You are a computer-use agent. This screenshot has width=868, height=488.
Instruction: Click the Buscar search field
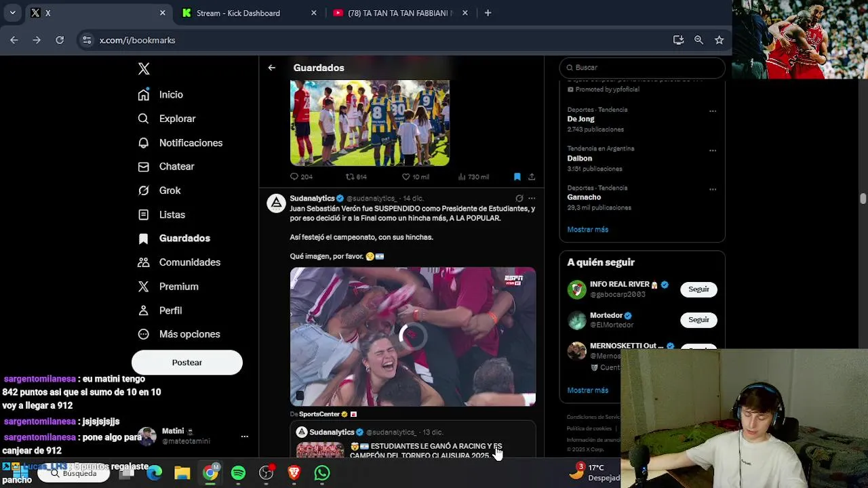642,68
